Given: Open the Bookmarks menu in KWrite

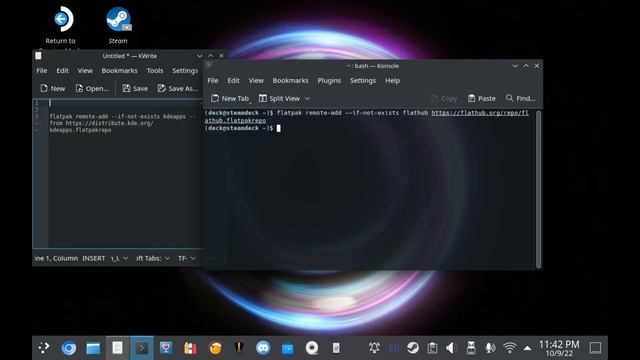Looking at the screenshot, I should (120, 71).
